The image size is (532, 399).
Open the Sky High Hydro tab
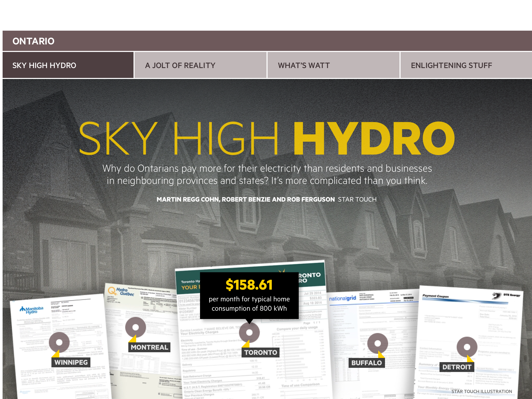point(68,65)
